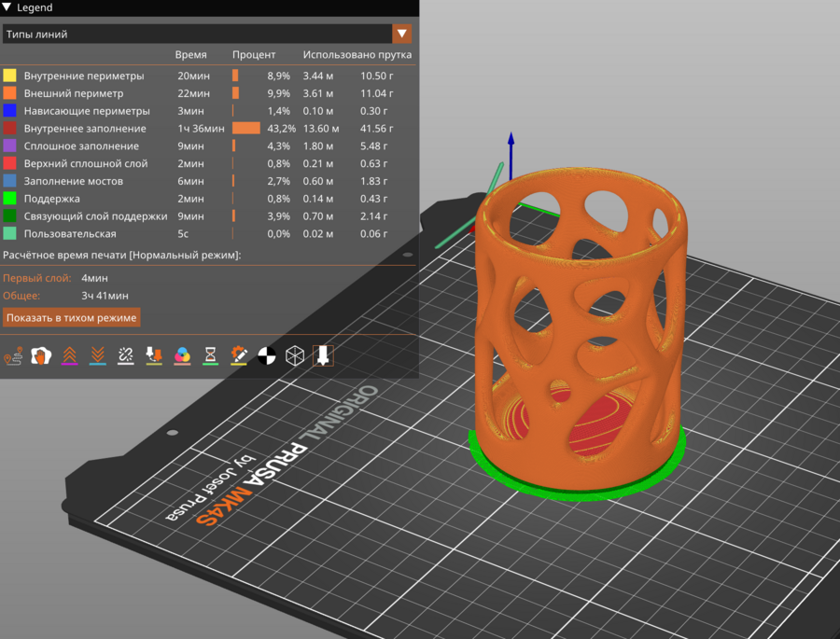Viewport: 840px width, 639px height.
Task: Toggle wipe moves hand icon
Action: (x=41, y=355)
